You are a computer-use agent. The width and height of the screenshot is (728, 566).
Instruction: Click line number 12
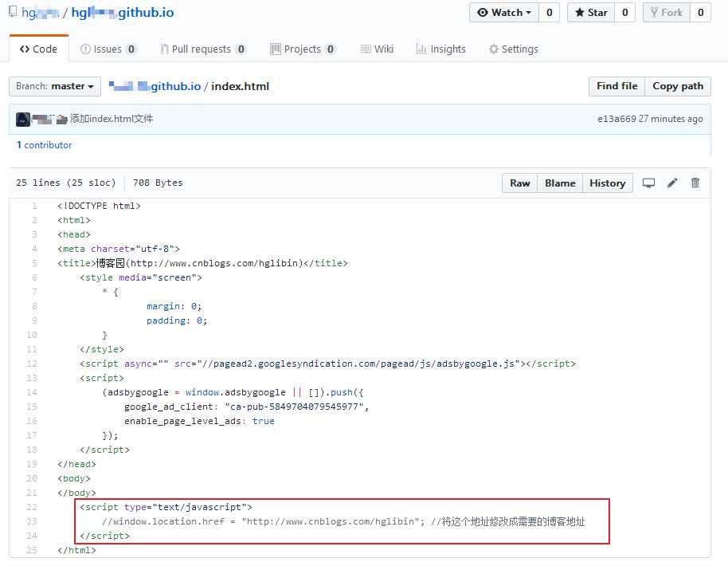[x=32, y=364]
